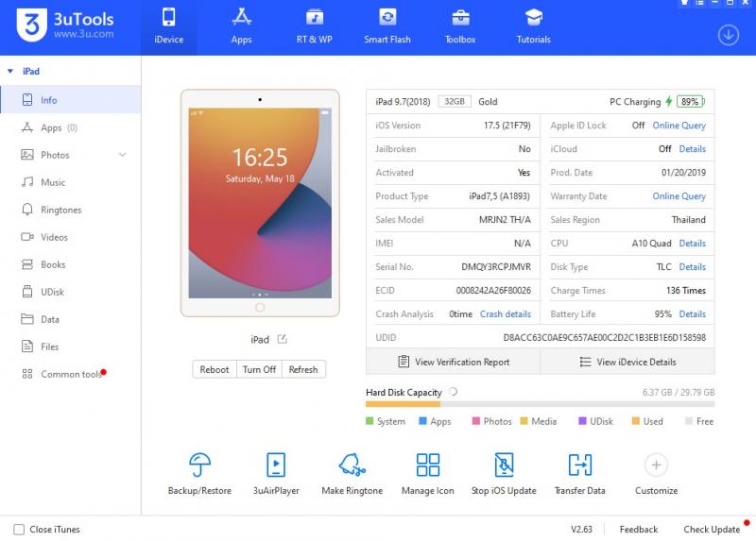756x541 pixels.
Task: Click the Apps blue legend swatch
Action: (422, 421)
